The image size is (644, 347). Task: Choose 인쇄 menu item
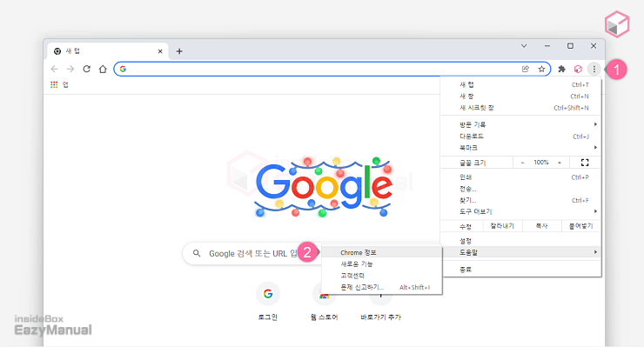[520, 177]
